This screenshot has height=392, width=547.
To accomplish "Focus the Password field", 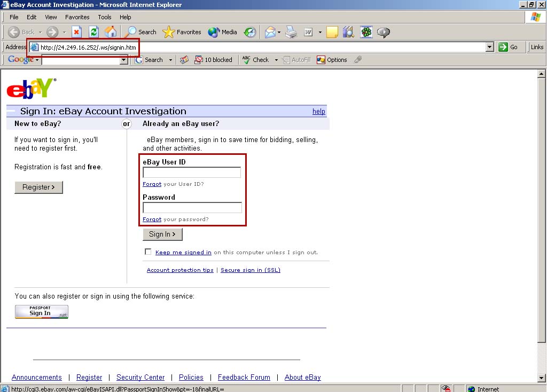I will 192,208.
